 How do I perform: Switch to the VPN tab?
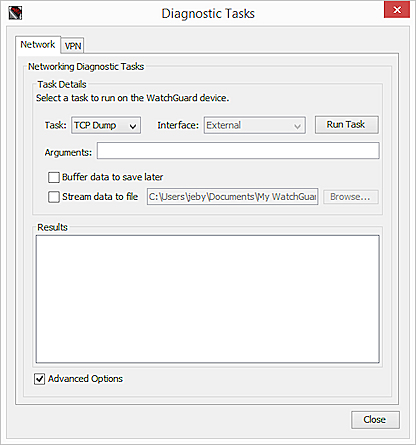[x=73, y=45]
